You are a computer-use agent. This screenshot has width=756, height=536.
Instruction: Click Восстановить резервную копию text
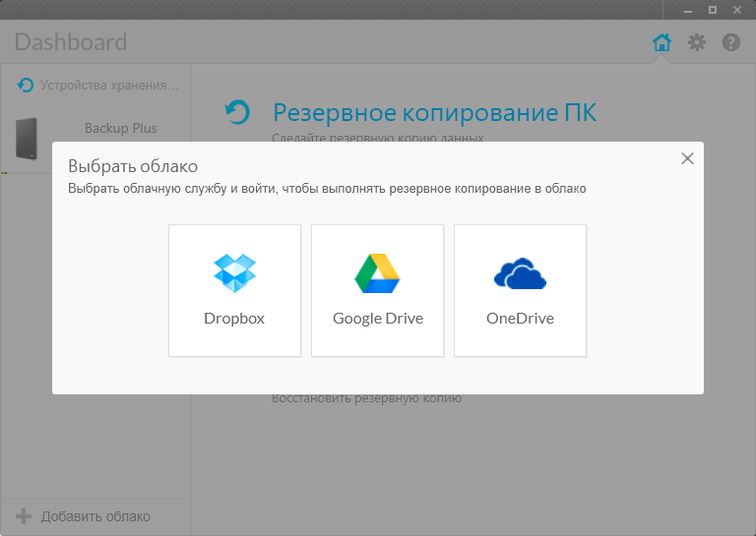[x=366, y=398]
